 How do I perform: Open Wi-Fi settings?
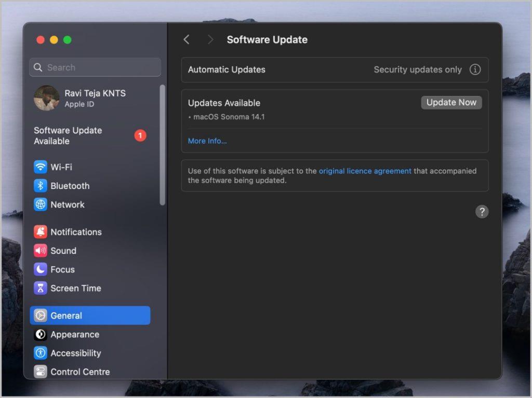[90, 167]
